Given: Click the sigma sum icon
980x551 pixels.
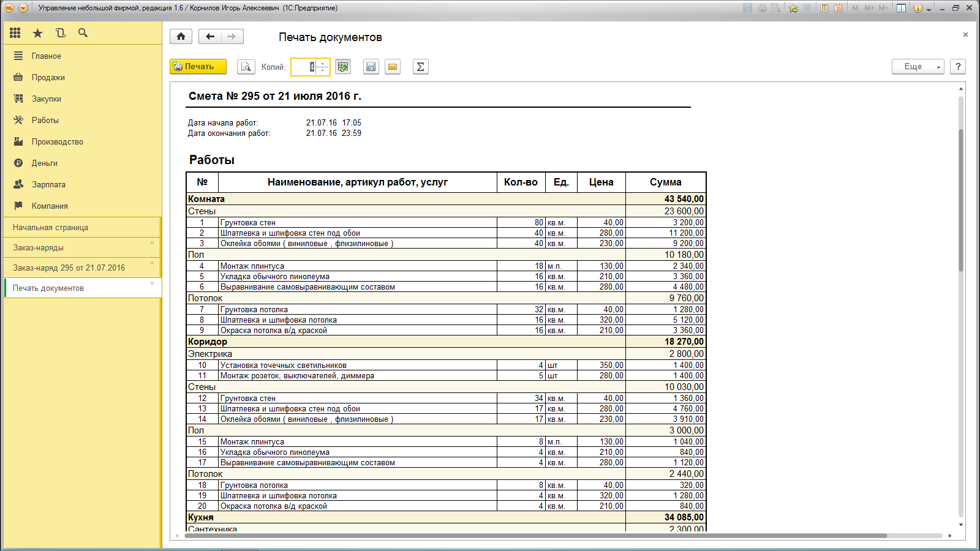Looking at the screenshot, I should [x=420, y=67].
